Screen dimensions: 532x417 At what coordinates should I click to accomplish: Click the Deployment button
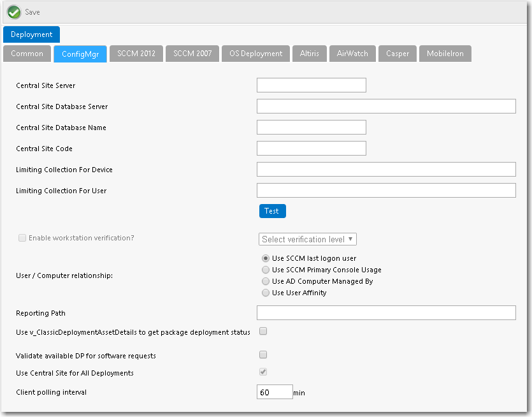tap(32, 34)
